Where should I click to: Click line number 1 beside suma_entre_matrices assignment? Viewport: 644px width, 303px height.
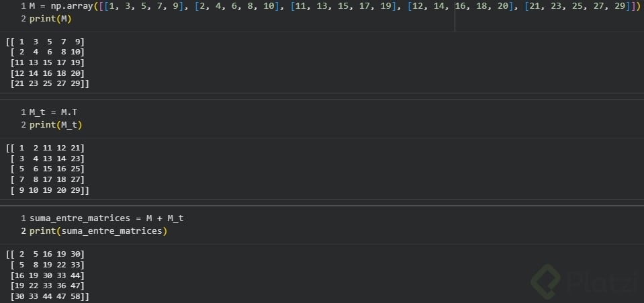(x=24, y=218)
